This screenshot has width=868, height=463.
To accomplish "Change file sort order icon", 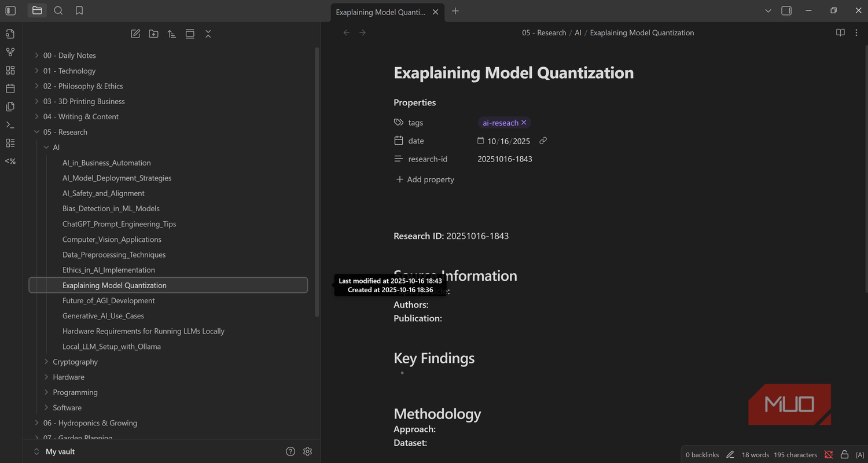I will coord(172,34).
